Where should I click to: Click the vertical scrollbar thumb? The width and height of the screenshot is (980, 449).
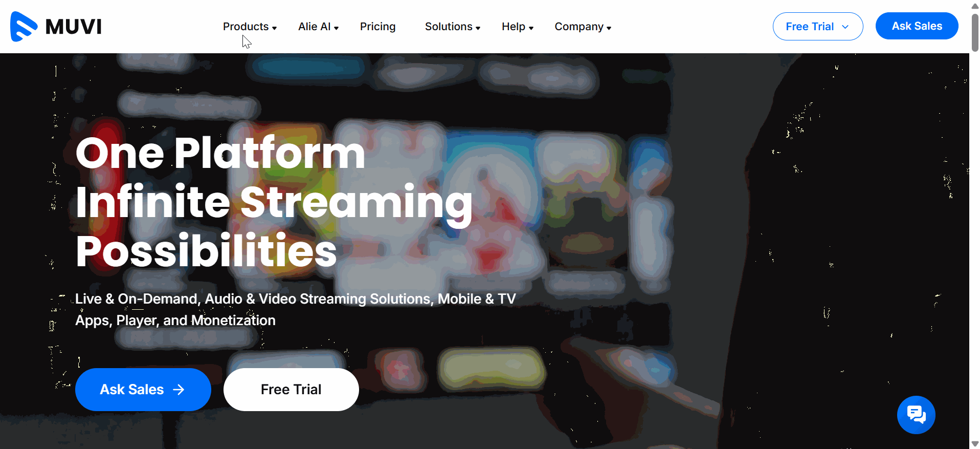[975, 33]
